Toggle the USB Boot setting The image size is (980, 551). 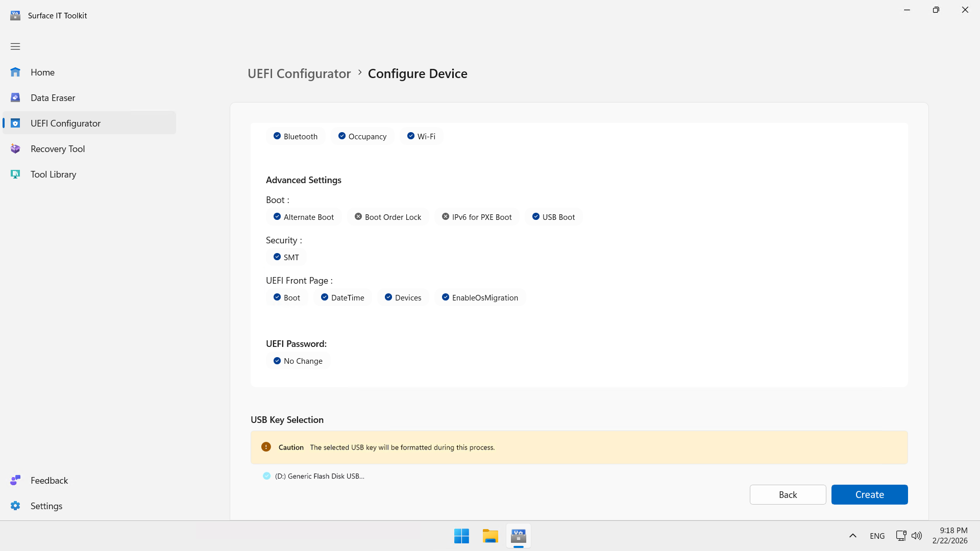pyautogui.click(x=553, y=217)
